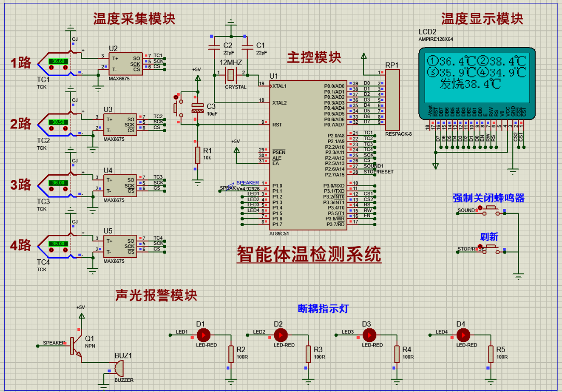Select LED D4
562x392 pixels.
pyautogui.click(x=464, y=335)
